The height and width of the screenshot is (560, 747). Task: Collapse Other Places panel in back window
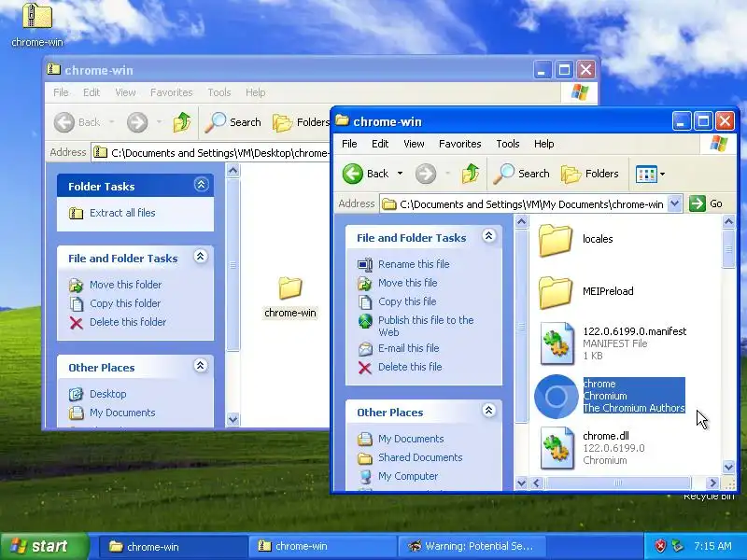click(x=201, y=365)
